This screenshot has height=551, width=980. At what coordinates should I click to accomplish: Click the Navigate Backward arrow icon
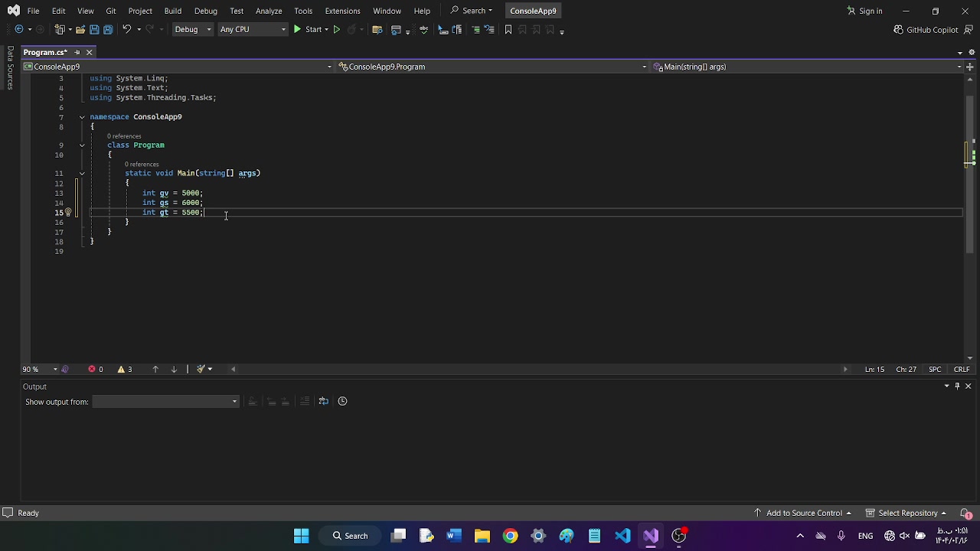coord(18,30)
